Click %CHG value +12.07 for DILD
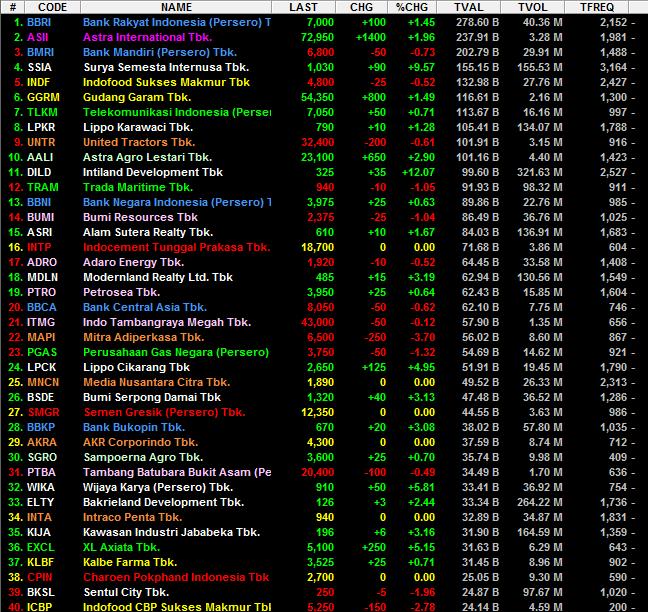648x612 pixels. point(418,172)
